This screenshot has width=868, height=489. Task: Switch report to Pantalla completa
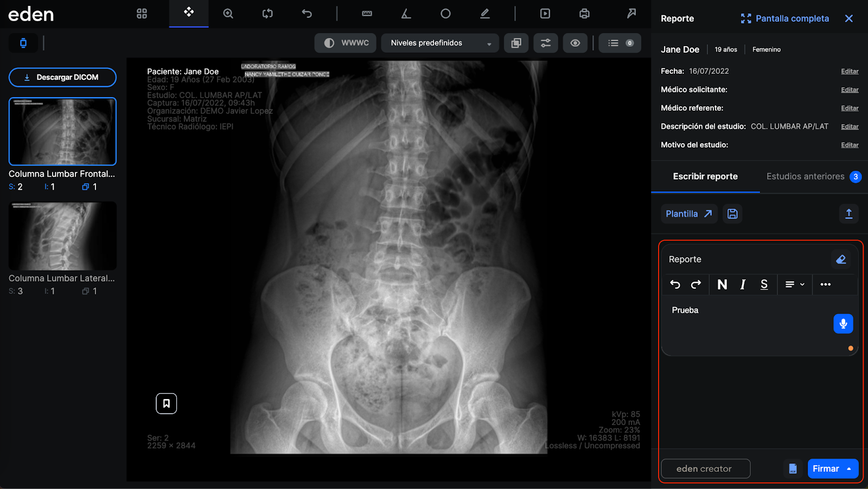tap(785, 18)
